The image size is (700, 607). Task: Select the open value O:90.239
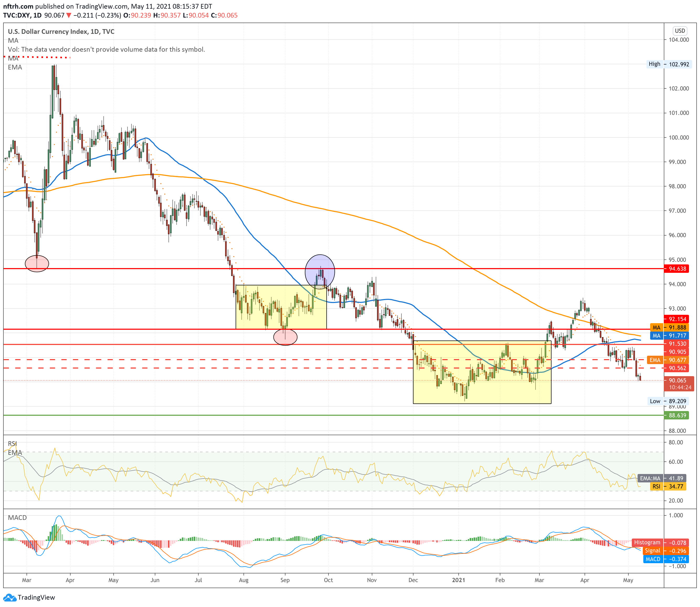[137, 15]
